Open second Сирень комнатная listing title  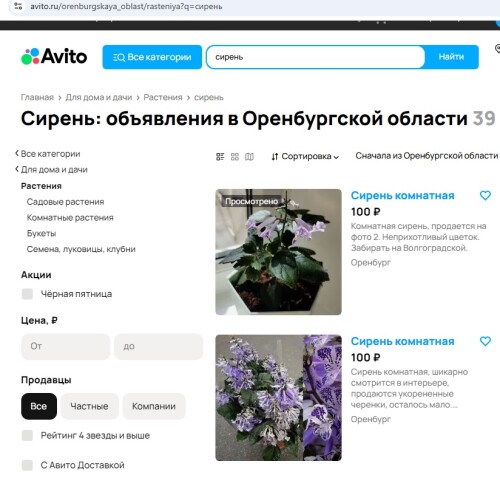(402, 341)
